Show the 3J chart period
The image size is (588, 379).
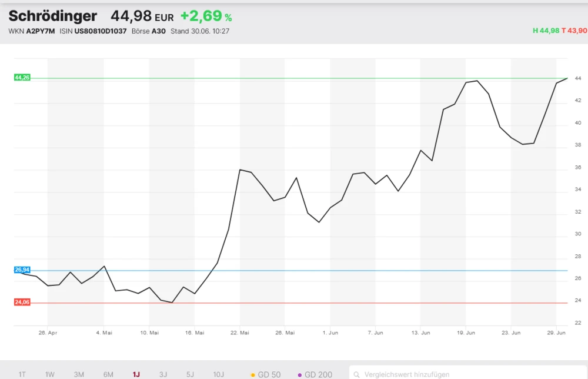point(163,374)
